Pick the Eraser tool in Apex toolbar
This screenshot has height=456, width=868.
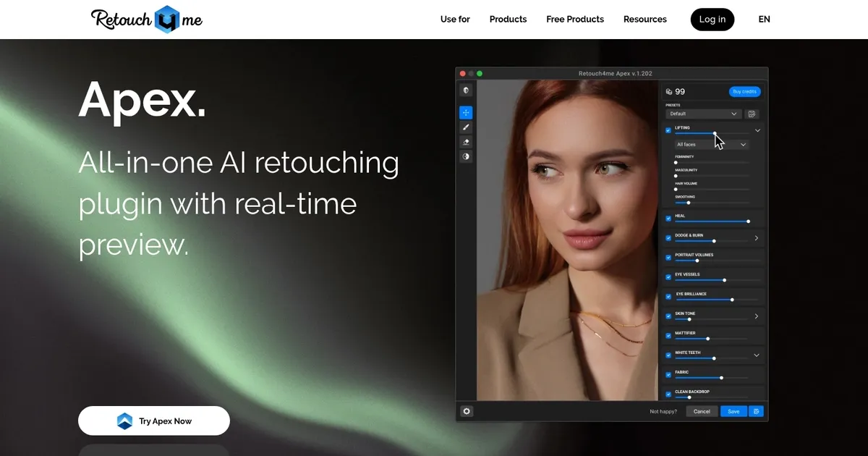[466, 142]
